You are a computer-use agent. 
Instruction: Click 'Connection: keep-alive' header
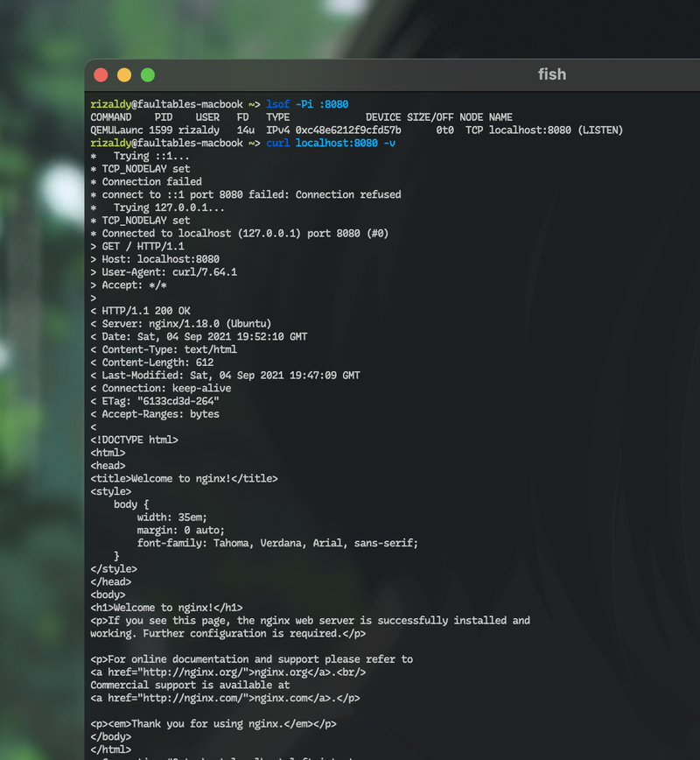coord(161,388)
